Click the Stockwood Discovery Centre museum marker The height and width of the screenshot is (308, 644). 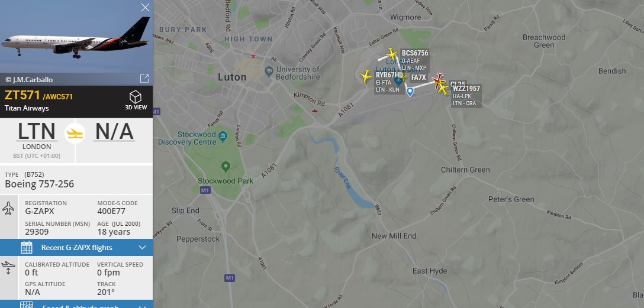tap(223, 136)
